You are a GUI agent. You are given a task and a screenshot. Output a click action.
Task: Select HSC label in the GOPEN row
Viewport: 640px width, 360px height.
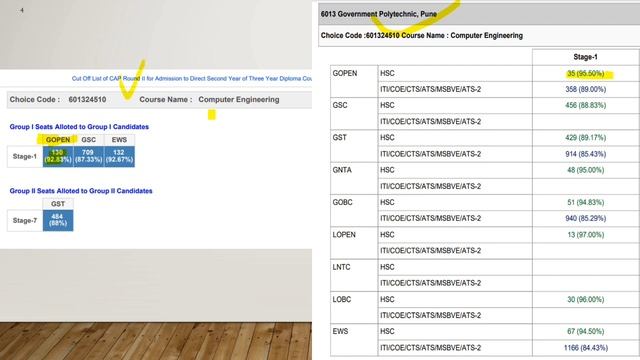[387, 73]
